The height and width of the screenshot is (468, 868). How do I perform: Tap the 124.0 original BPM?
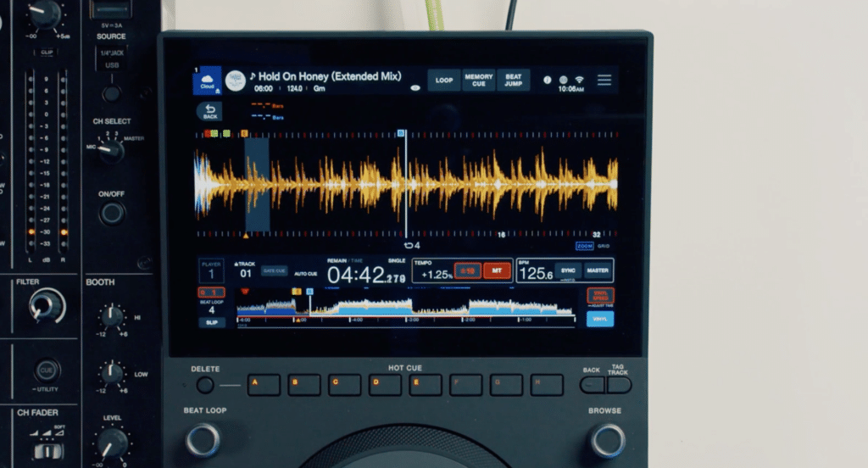point(294,89)
